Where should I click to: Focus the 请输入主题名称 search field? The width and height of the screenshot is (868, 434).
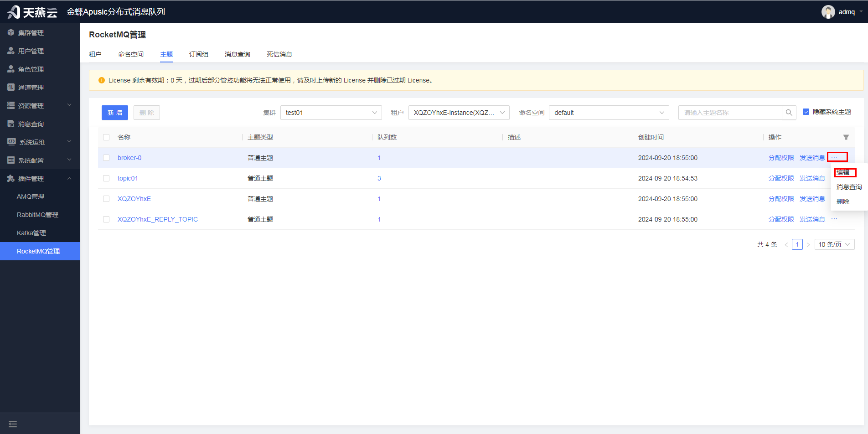(x=730, y=113)
